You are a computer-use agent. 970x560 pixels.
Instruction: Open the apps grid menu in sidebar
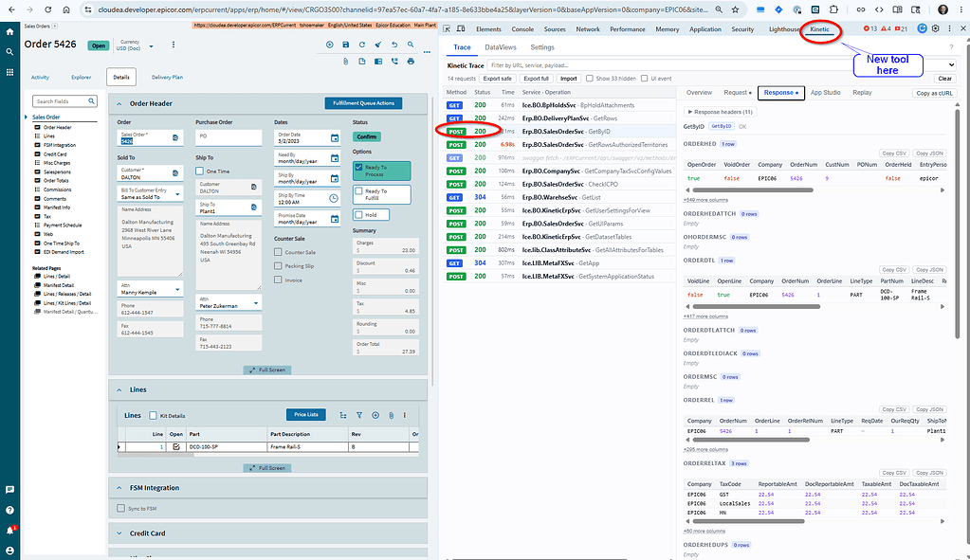9,72
